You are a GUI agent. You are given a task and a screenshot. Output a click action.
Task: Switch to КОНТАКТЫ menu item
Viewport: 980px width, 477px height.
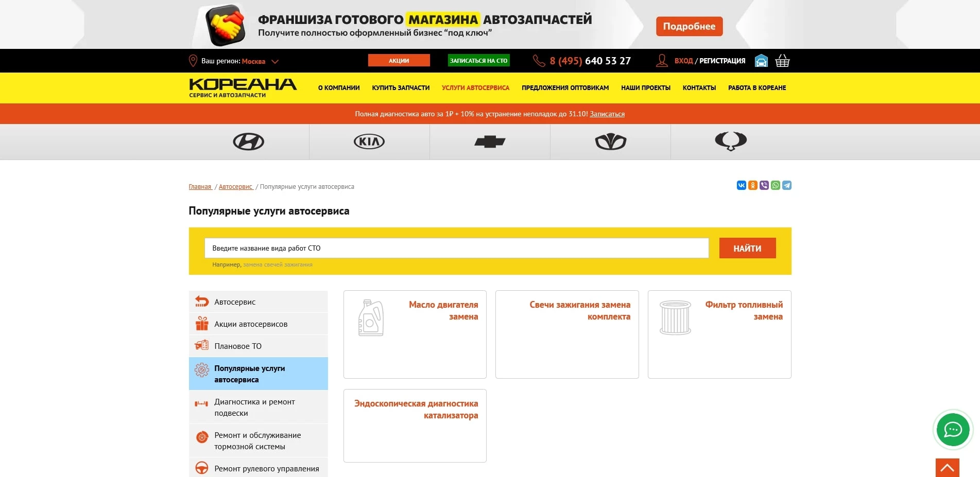tap(699, 87)
